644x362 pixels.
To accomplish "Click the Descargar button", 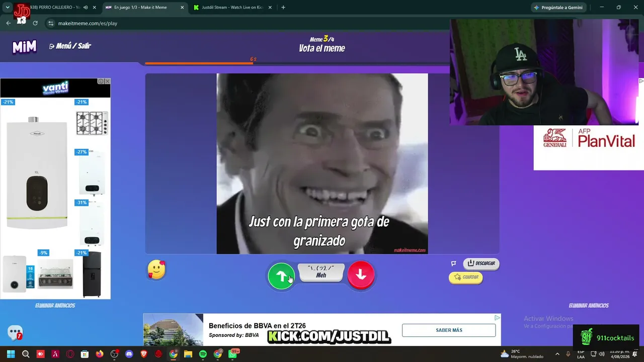I will pos(481,263).
